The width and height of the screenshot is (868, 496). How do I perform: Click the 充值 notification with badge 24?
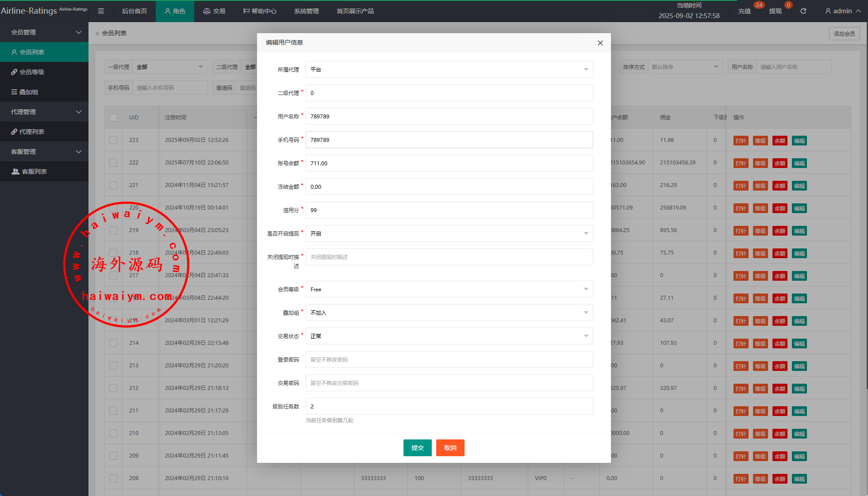744,11
